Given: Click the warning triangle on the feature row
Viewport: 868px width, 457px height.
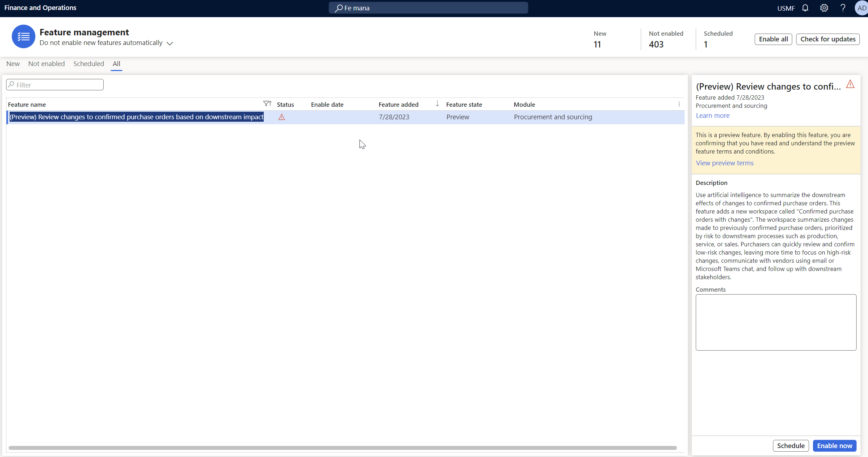Looking at the screenshot, I should tap(282, 117).
